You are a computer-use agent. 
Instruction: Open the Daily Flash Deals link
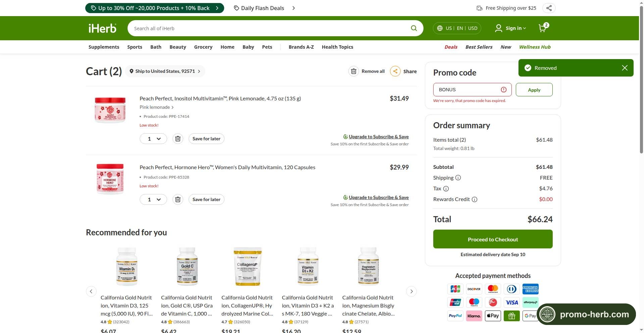[264, 8]
